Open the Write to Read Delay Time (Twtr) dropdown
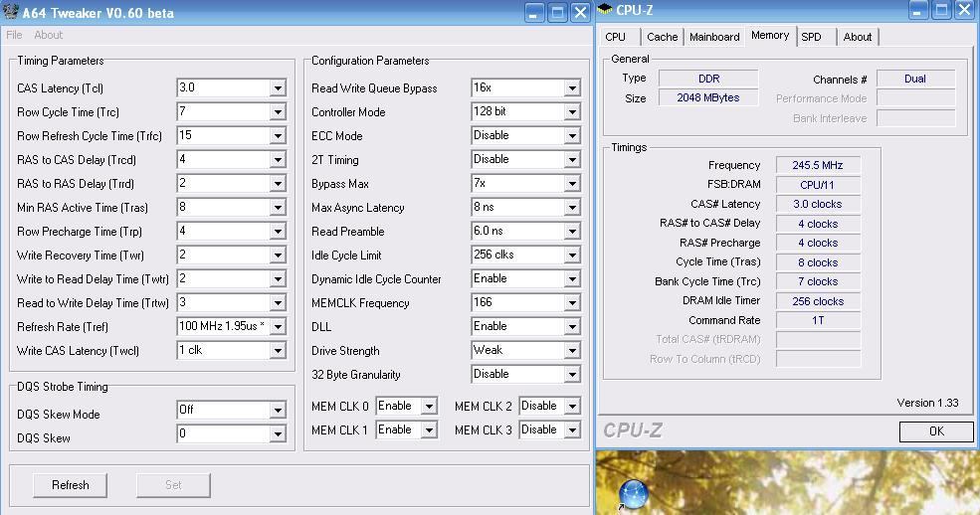This screenshot has width=980, height=515. tap(279, 279)
